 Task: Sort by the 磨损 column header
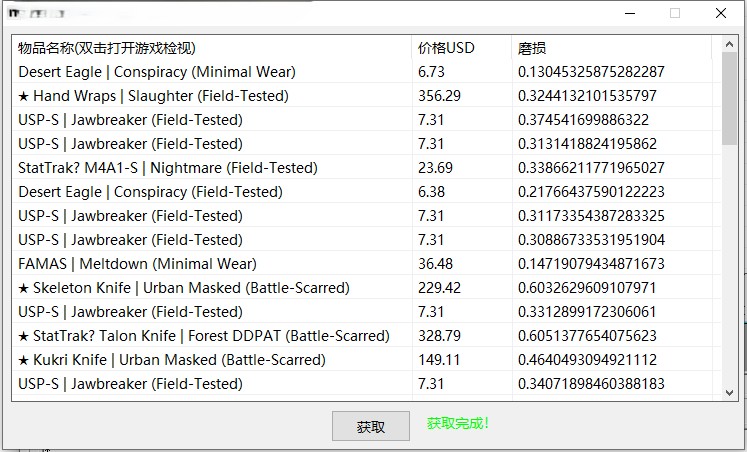pos(612,48)
